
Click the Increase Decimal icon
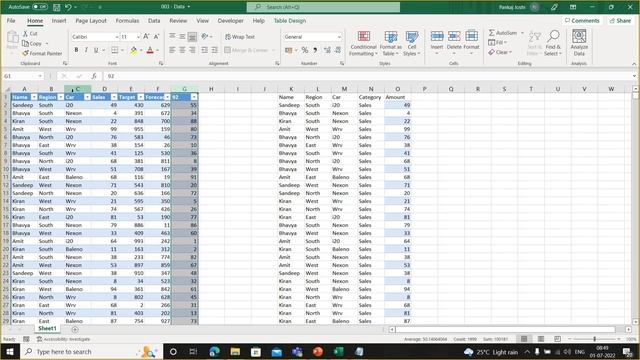coord(327,50)
